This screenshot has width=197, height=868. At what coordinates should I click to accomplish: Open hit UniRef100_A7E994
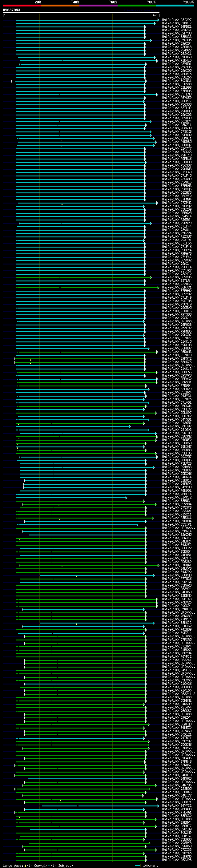[x=176, y=386]
